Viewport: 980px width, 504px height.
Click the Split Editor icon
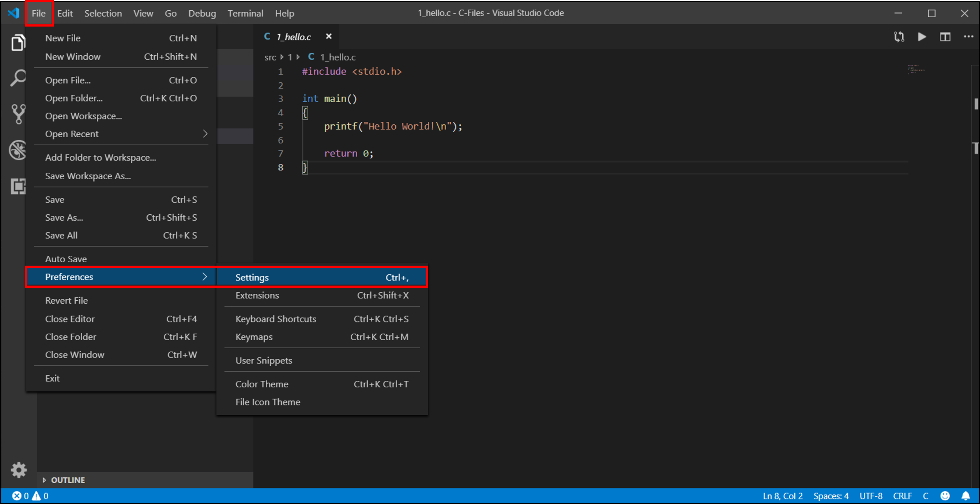[x=945, y=37]
